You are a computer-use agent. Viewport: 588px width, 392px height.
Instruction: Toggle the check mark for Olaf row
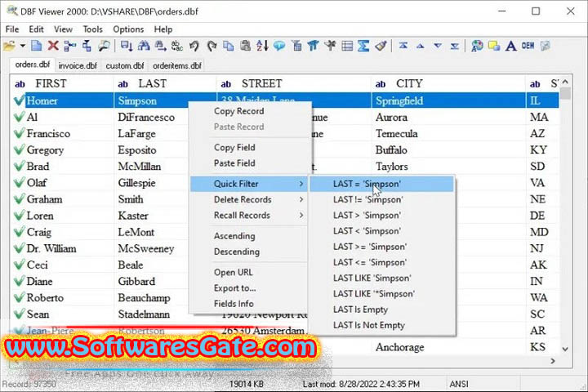(x=19, y=183)
